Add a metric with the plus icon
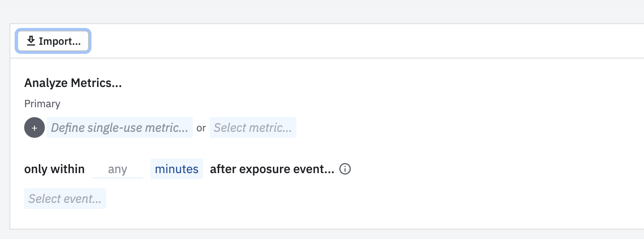 [x=35, y=127]
